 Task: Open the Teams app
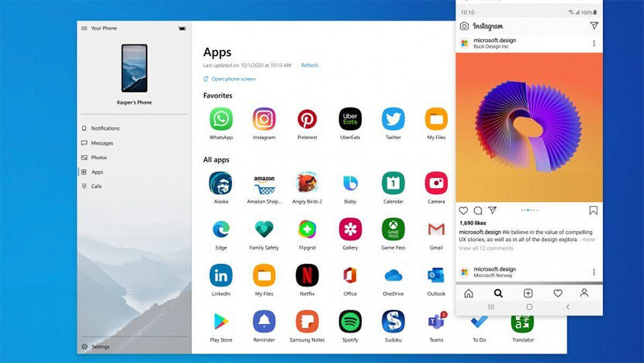(436, 321)
